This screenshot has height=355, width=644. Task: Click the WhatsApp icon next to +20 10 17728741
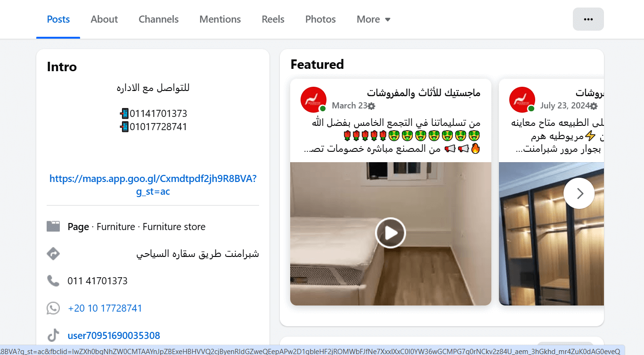click(53, 308)
